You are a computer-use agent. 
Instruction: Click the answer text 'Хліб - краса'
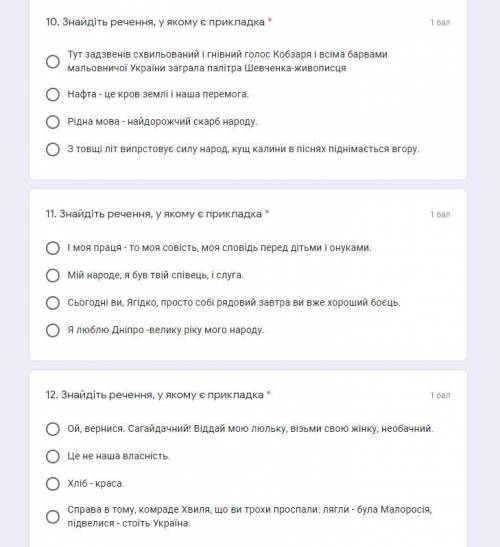click(96, 484)
